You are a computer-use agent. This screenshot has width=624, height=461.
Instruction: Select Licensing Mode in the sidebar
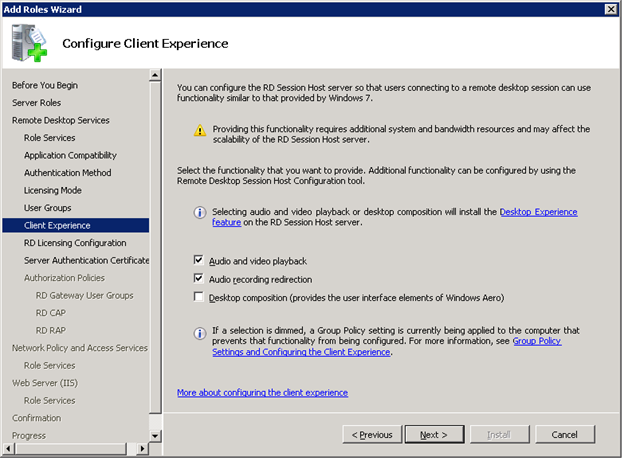click(x=53, y=190)
